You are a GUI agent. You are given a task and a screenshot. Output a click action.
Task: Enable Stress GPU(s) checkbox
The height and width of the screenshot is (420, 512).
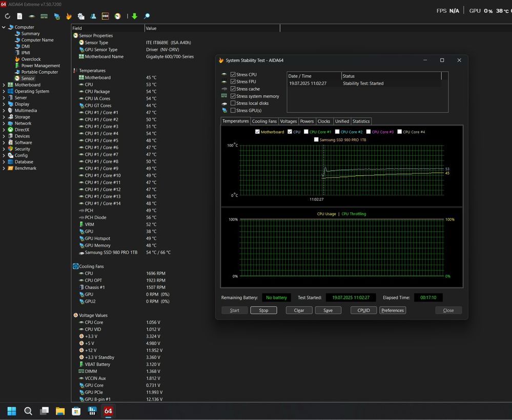pyautogui.click(x=233, y=110)
